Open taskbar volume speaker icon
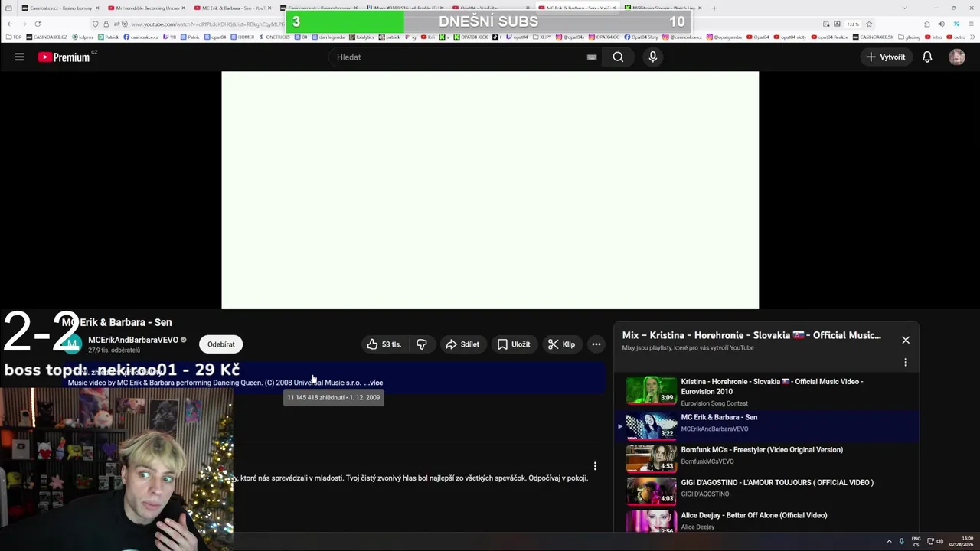The height and width of the screenshot is (551, 980). 939,542
